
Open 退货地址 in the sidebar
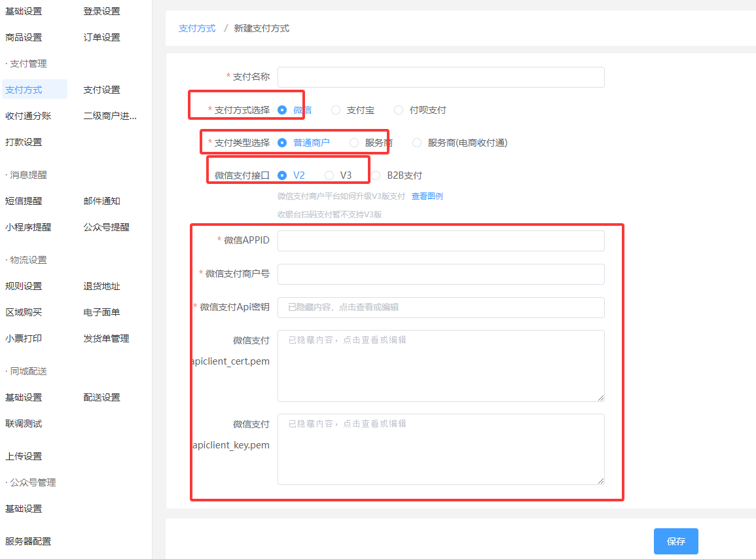101,286
